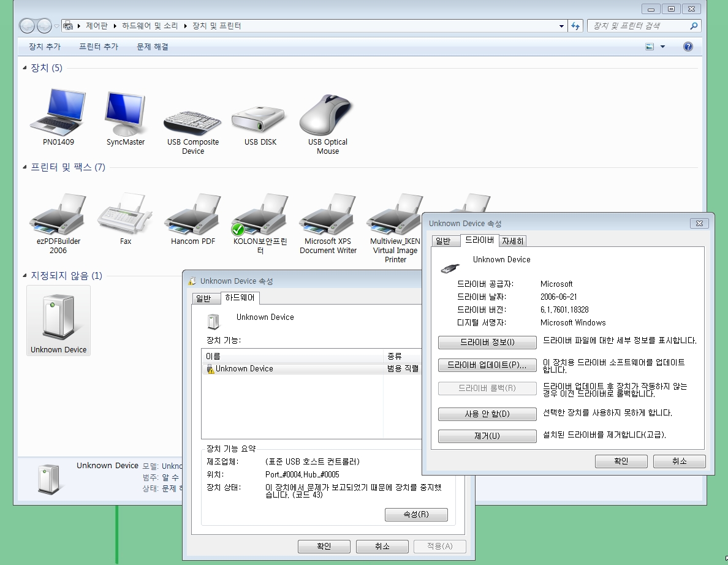Click the help question mark icon

[x=688, y=47]
